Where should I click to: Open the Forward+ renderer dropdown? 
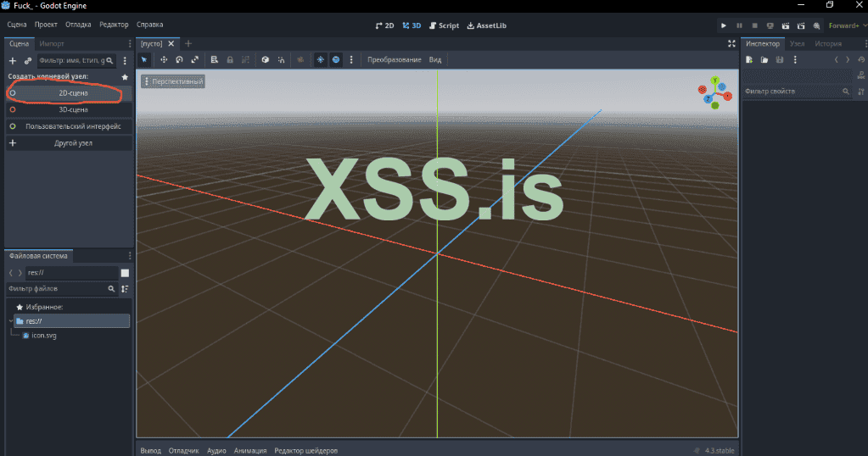click(847, 25)
